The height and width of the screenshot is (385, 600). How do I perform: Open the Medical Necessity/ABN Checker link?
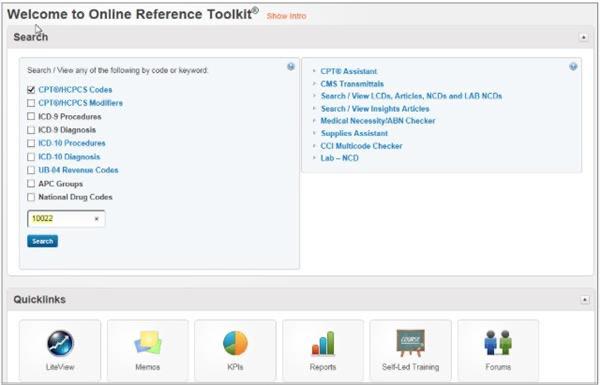(x=378, y=121)
